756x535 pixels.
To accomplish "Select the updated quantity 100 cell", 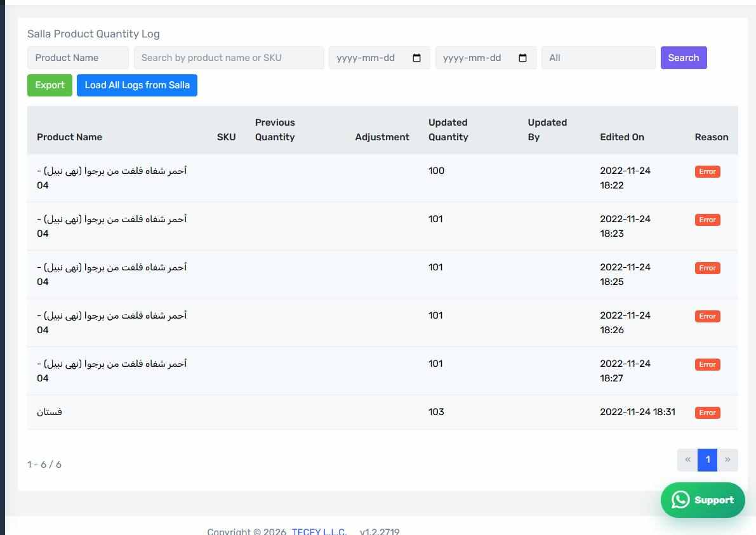I will coord(436,171).
